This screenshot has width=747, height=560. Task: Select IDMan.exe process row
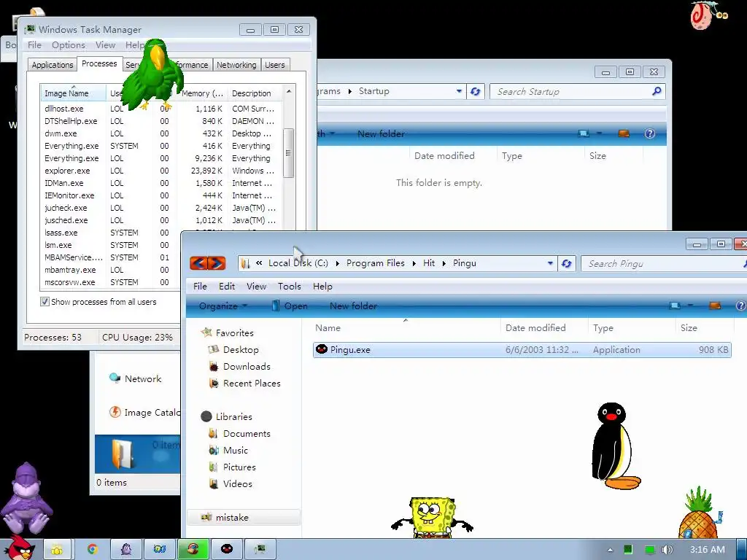click(161, 183)
